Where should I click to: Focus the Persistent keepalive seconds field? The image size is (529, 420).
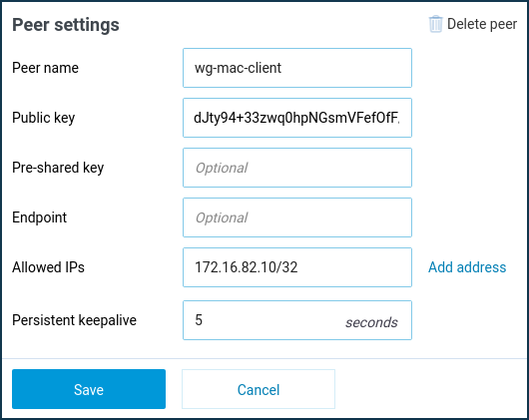(x=297, y=320)
